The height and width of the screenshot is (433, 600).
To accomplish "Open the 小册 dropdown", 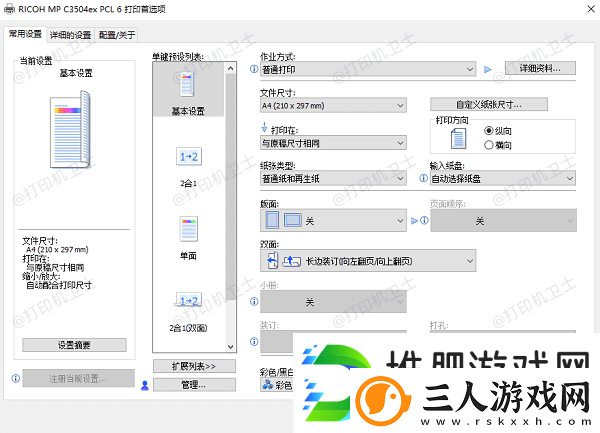I will pyautogui.click(x=333, y=302).
